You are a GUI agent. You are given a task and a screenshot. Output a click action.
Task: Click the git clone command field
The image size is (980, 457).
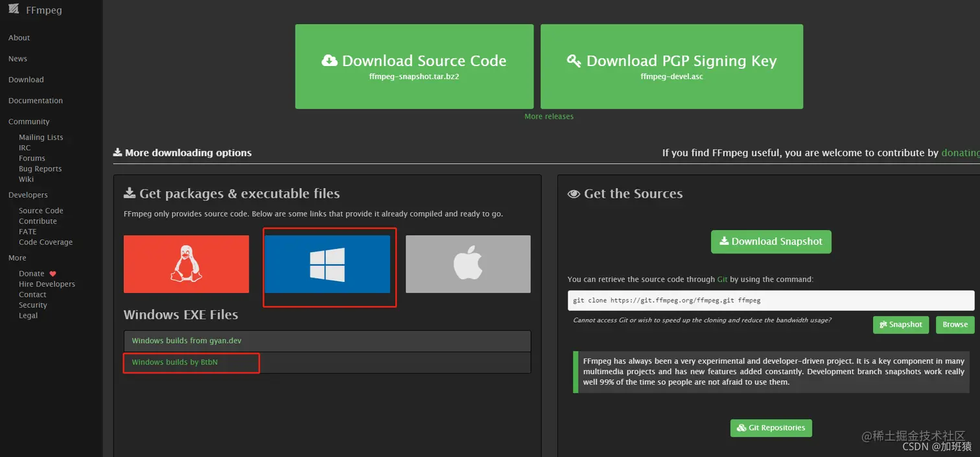(771, 301)
